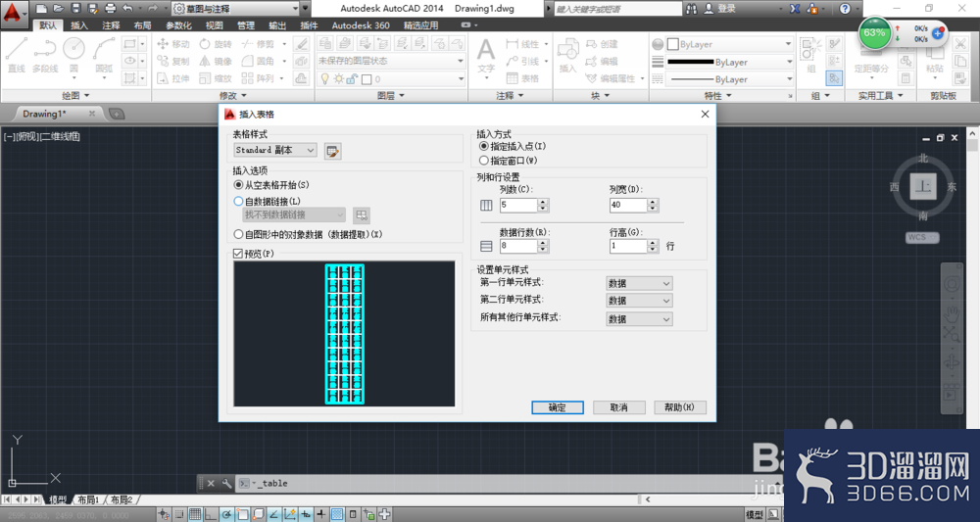This screenshot has height=522, width=980.
Task: Select 自数据链接 radio button
Action: click(238, 201)
